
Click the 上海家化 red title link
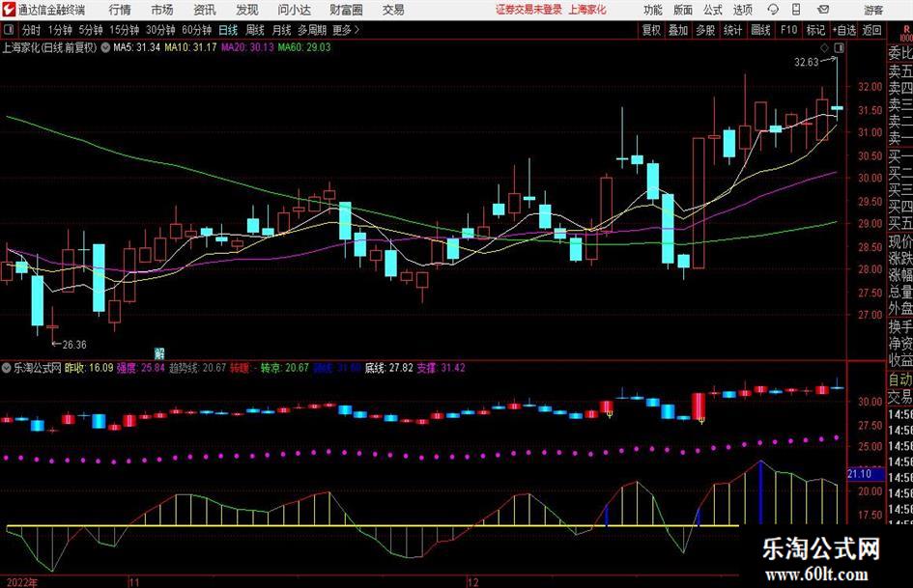587,10
